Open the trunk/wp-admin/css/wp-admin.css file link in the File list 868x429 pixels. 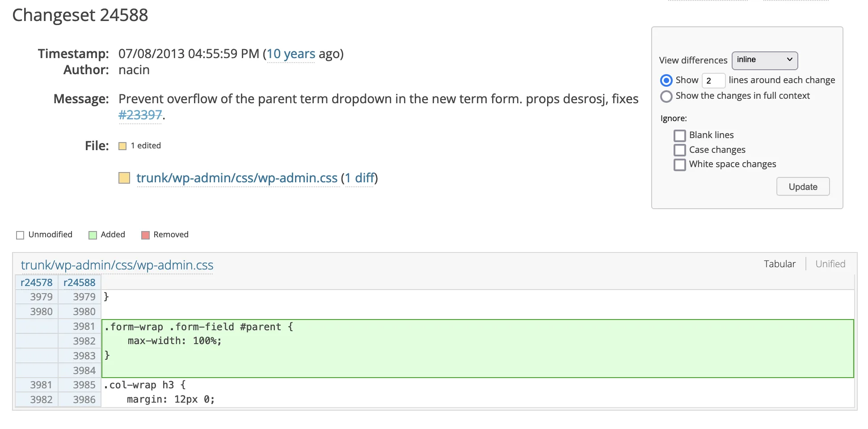tap(237, 178)
